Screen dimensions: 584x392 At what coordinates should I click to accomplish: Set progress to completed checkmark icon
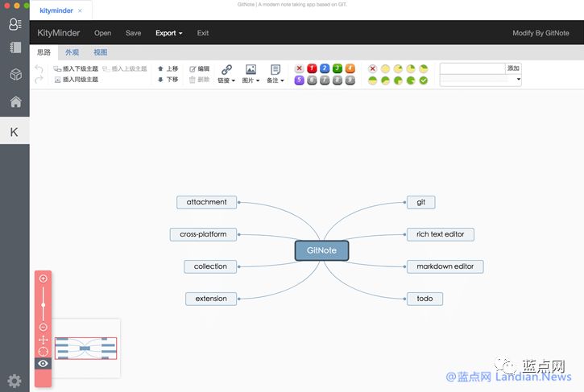[x=424, y=80]
